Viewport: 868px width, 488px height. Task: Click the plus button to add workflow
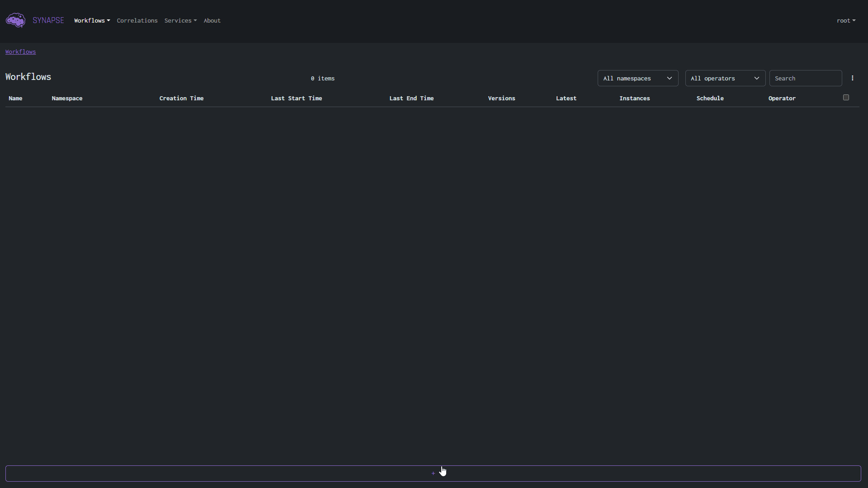tap(433, 473)
